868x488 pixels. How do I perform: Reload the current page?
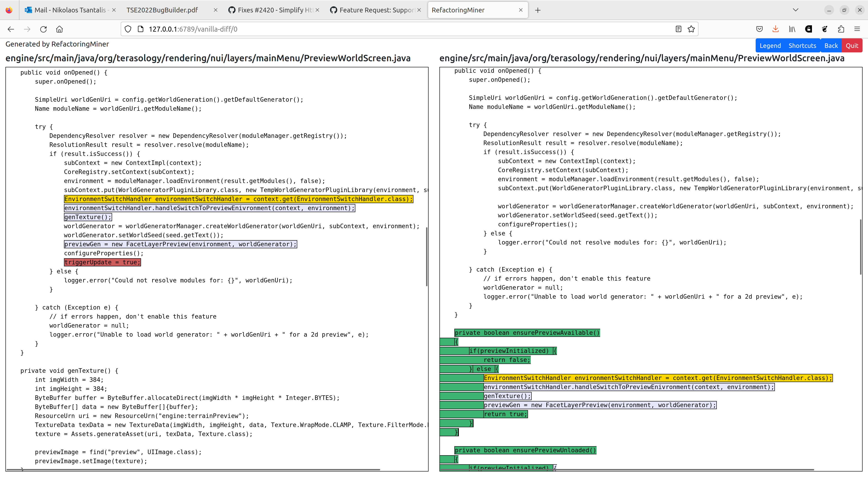43,29
